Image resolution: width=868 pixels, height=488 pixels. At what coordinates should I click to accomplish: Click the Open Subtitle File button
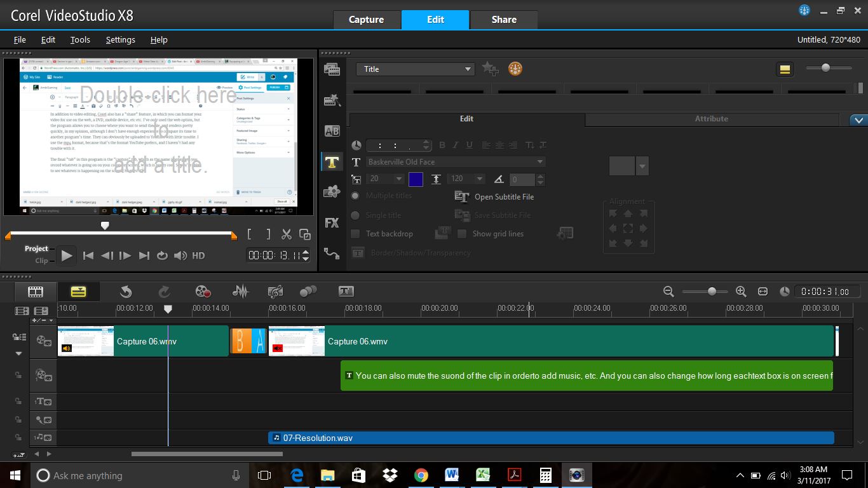click(x=496, y=196)
